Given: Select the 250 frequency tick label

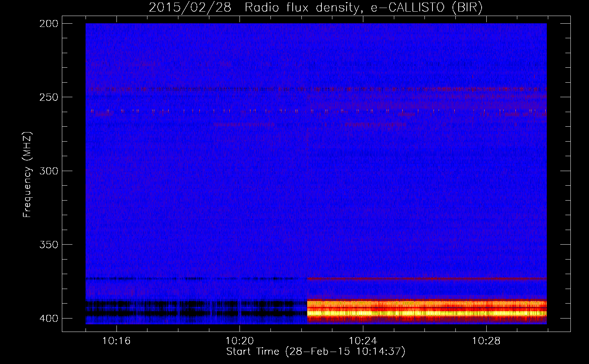Looking at the screenshot, I should tap(49, 97).
